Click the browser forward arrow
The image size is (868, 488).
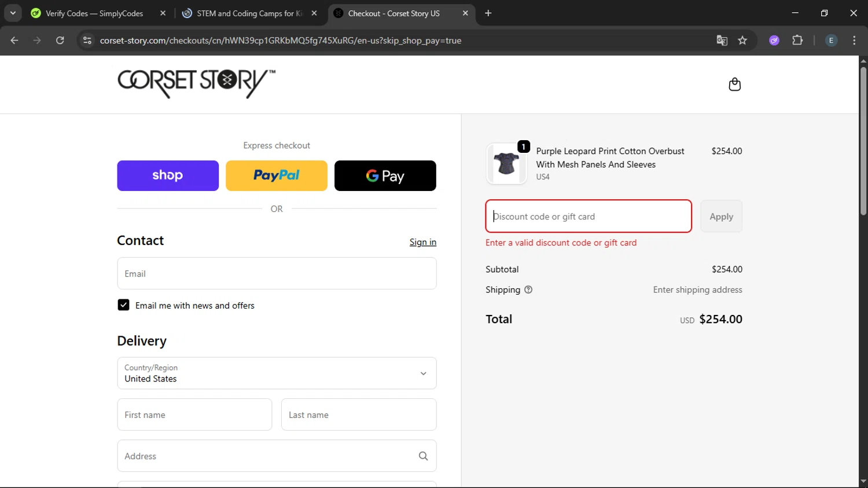[37, 41]
